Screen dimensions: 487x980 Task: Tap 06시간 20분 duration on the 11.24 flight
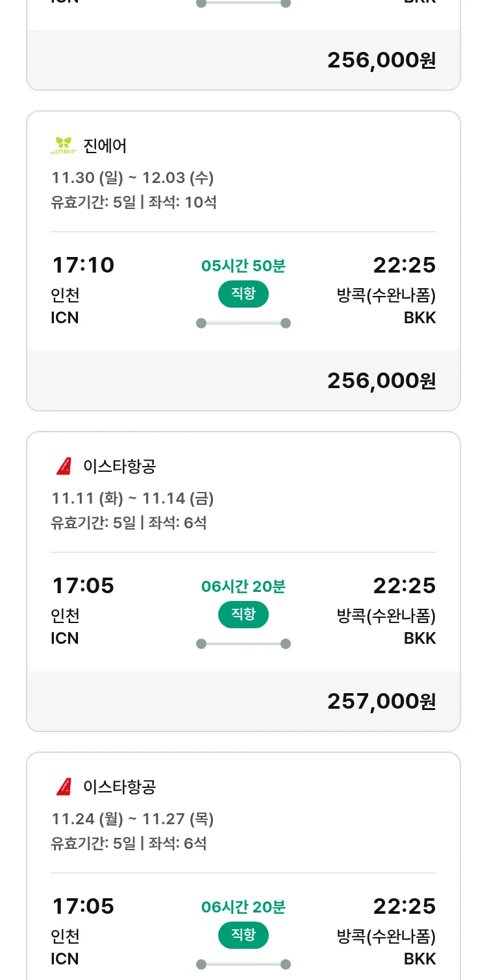tap(243, 907)
